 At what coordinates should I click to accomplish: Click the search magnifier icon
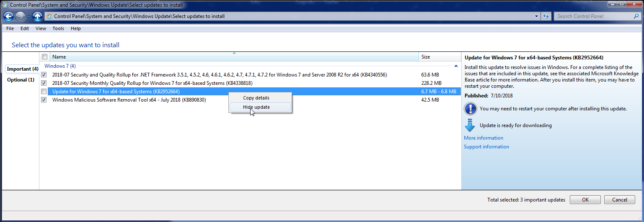[x=636, y=16]
